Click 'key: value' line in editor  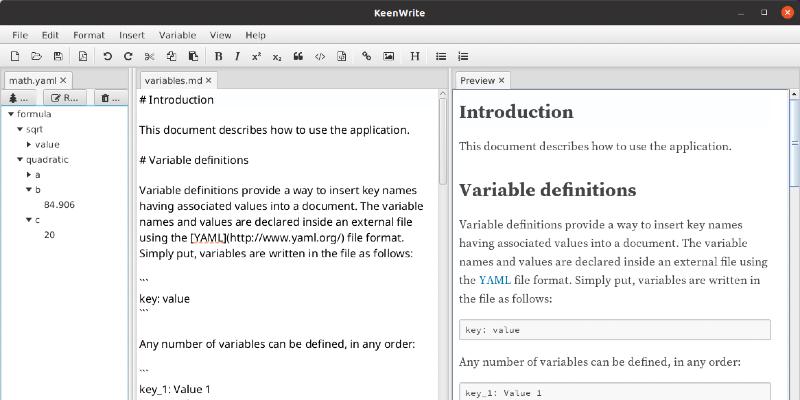(164, 299)
